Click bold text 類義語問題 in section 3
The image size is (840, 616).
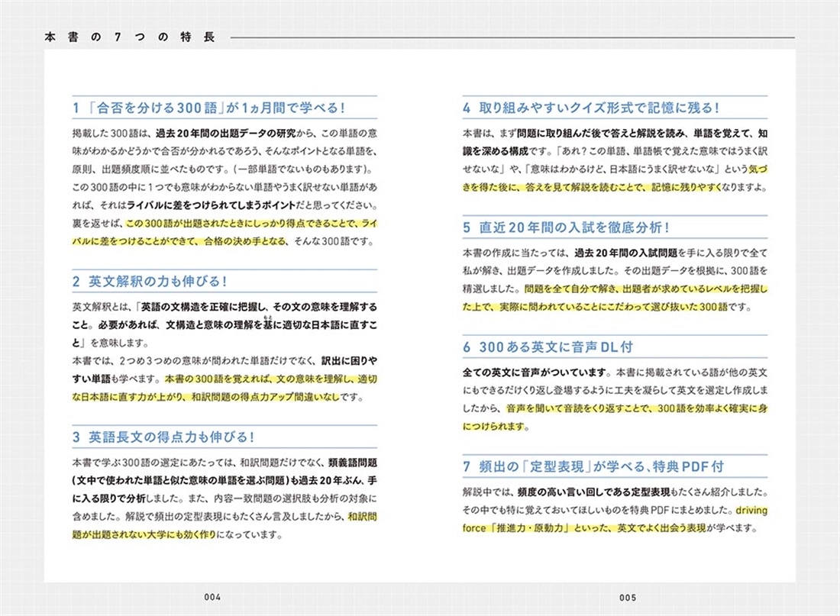pos(353,463)
